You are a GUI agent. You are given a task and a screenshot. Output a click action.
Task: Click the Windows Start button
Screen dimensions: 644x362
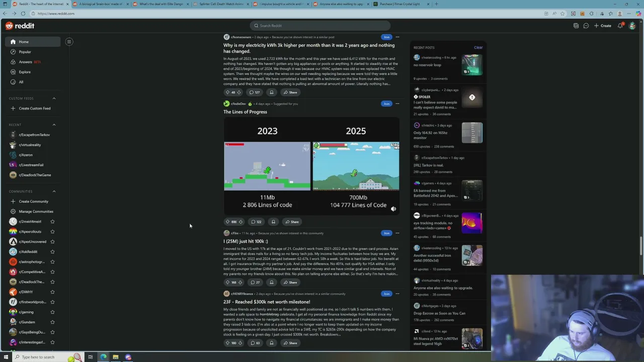click(6, 357)
